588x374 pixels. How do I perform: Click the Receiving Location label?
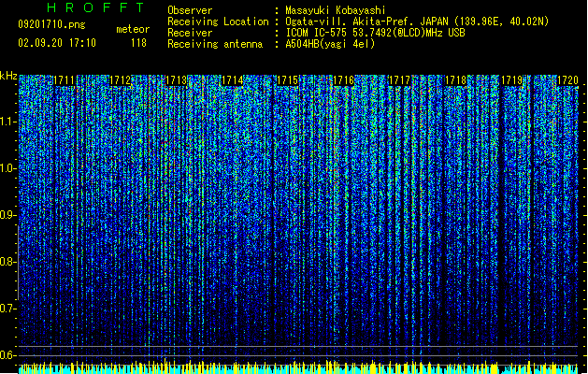click(218, 22)
